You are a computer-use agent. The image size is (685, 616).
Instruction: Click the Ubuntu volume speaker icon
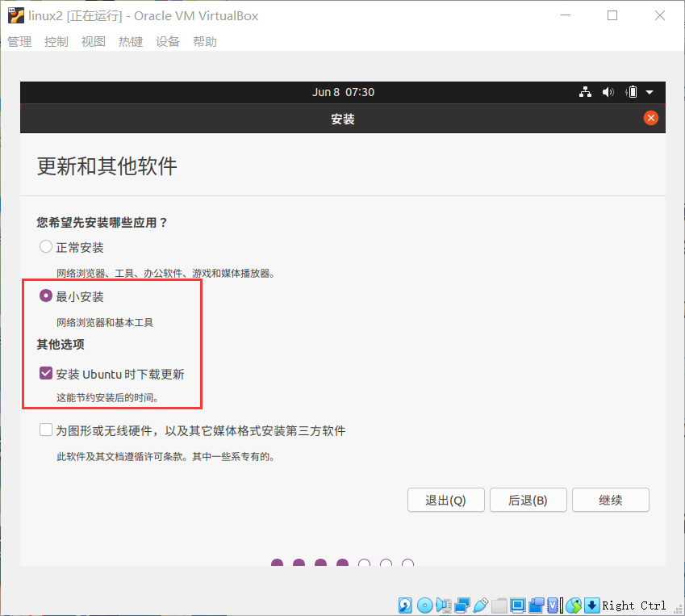pyautogui.click(x=608, y=92)
